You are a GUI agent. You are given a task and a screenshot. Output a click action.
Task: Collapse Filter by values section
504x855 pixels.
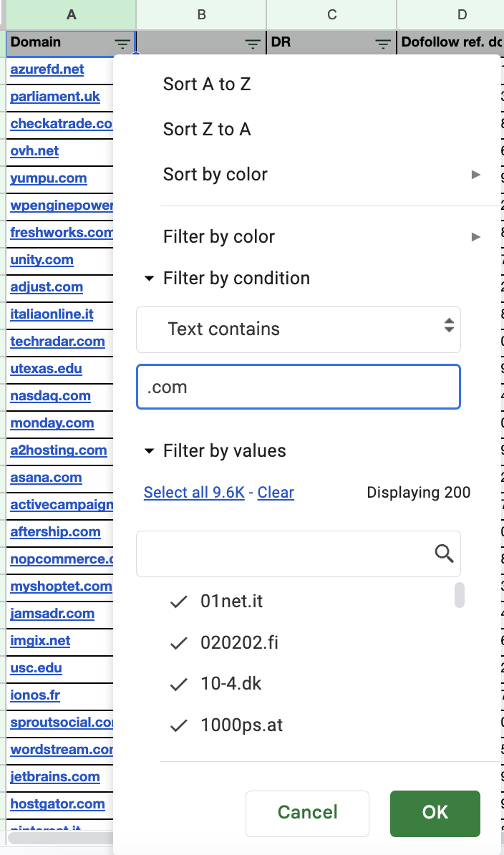coord(149,451)
